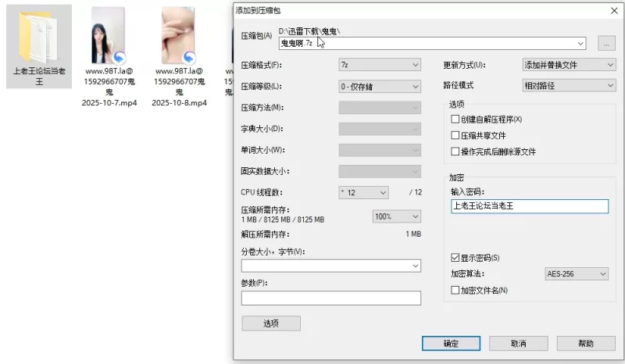The width and height of the screenshot is (625, 364).
Task: Open the 压缩格式 7z dropdown
Action: [x=380, y=65]
